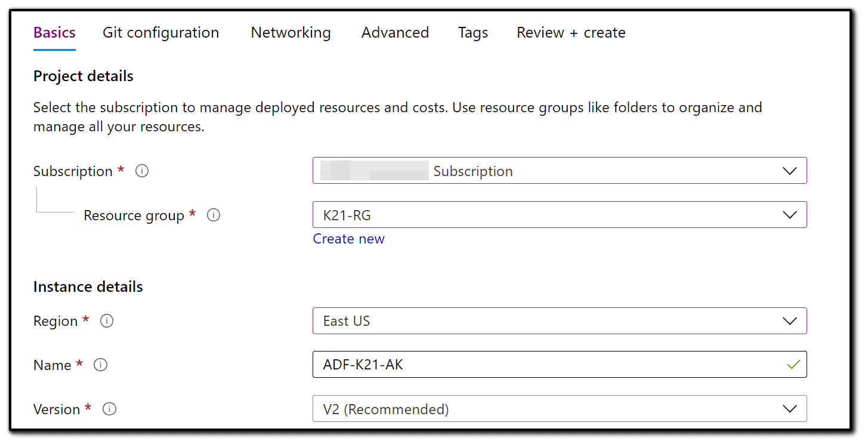Select the Tags tab
This screenshot has height=447, width=868.
(x=473, y=32)
